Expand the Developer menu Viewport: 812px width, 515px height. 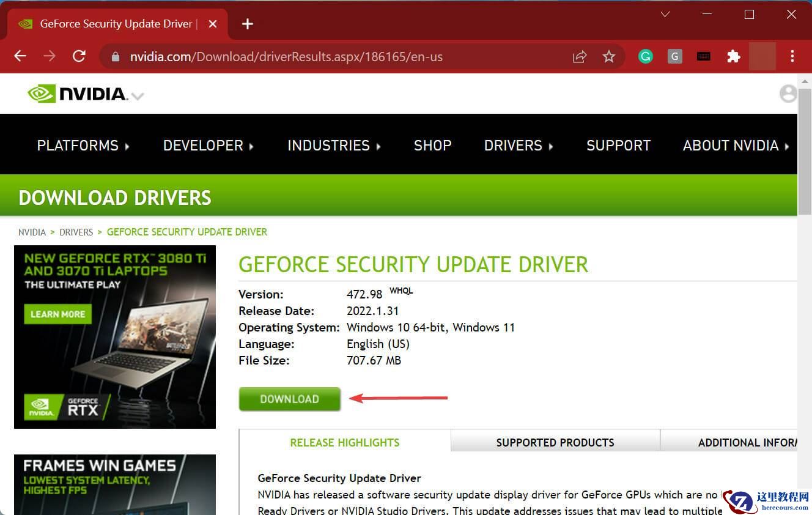pyautogui.click(x=208, y=146)
